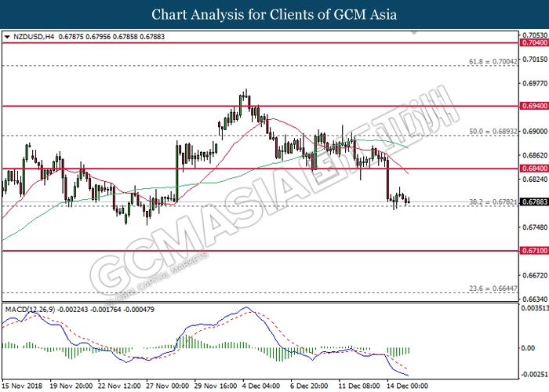Click the 22 Nov 12:00 time label

119,386
